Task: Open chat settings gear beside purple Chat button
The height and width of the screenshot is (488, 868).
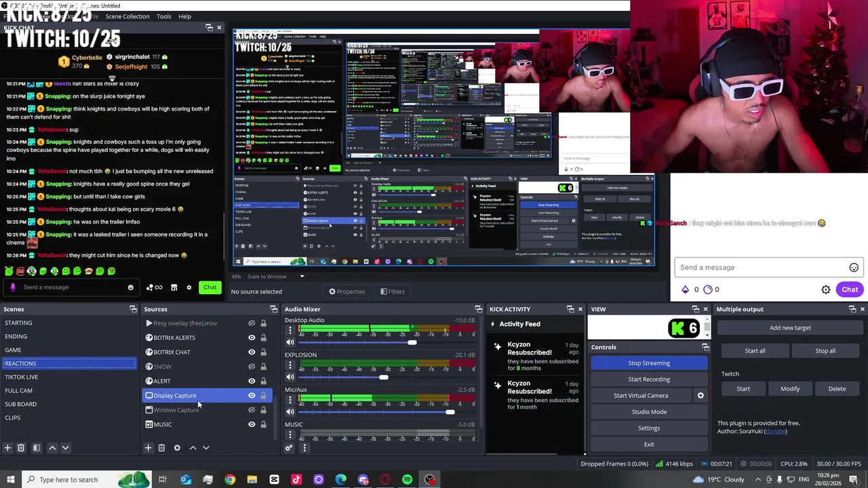Action: coord(826,289)
